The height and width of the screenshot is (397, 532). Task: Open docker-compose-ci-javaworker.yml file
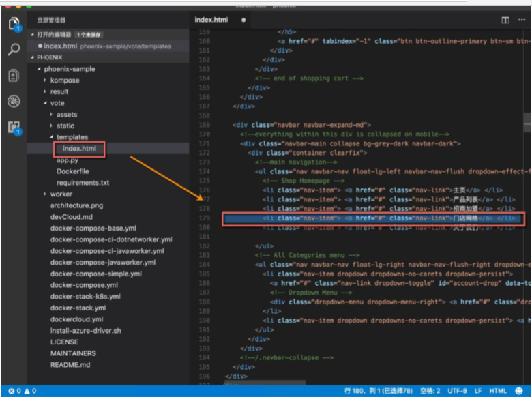pos(107,251)
